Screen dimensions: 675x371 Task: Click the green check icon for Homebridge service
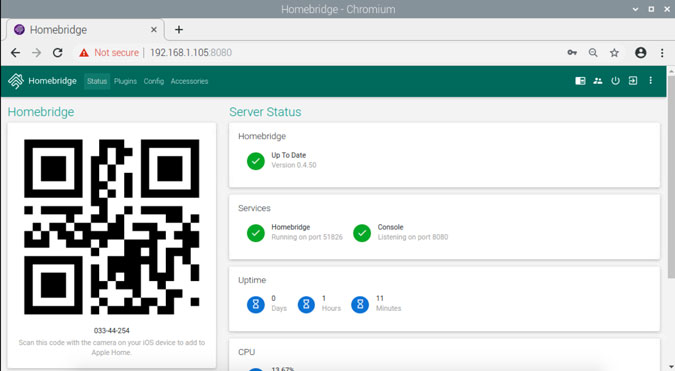pyautogui.click(x=256, y=233)
